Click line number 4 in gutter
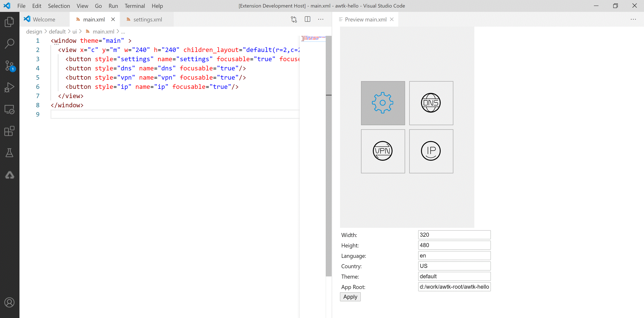Screen dimensions: 644x318 coord(38,68)
